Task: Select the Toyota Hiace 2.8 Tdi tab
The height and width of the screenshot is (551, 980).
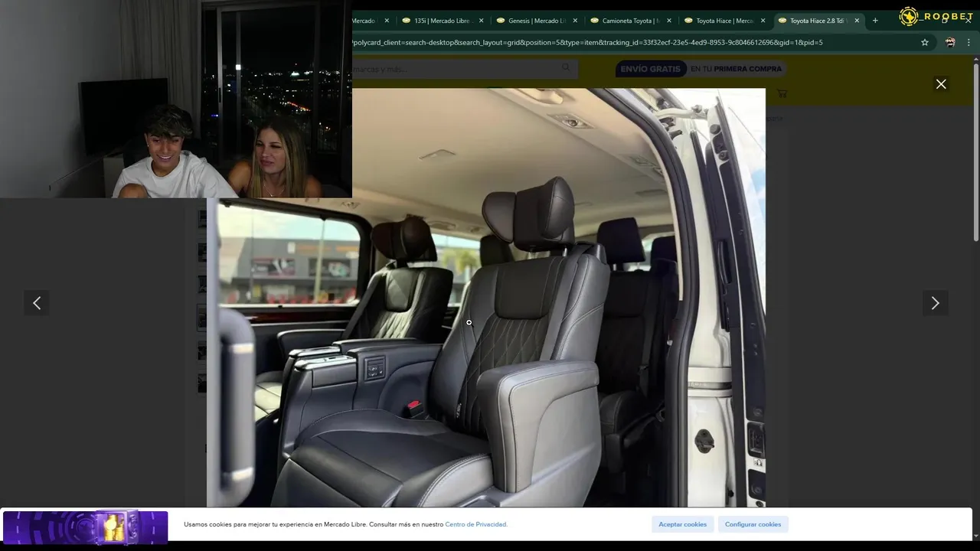Action: click(816, 21)
